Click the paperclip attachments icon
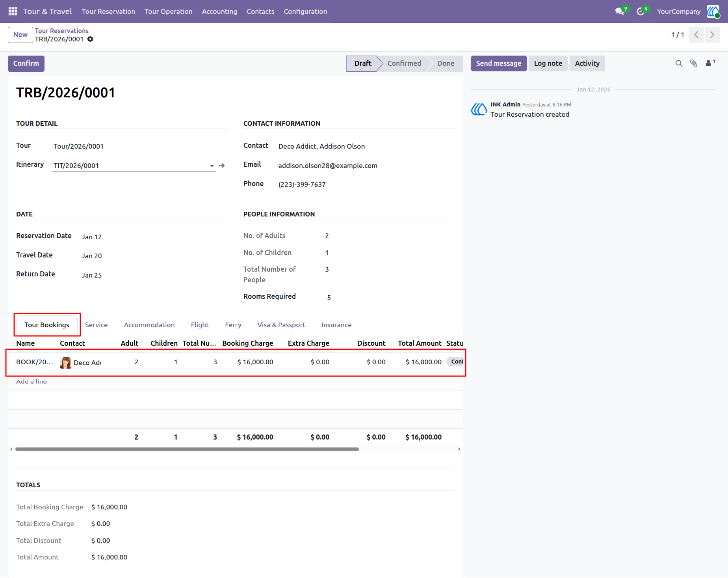Image resolution: width=728 pixels, height=578 pixels. coord(694,63)
